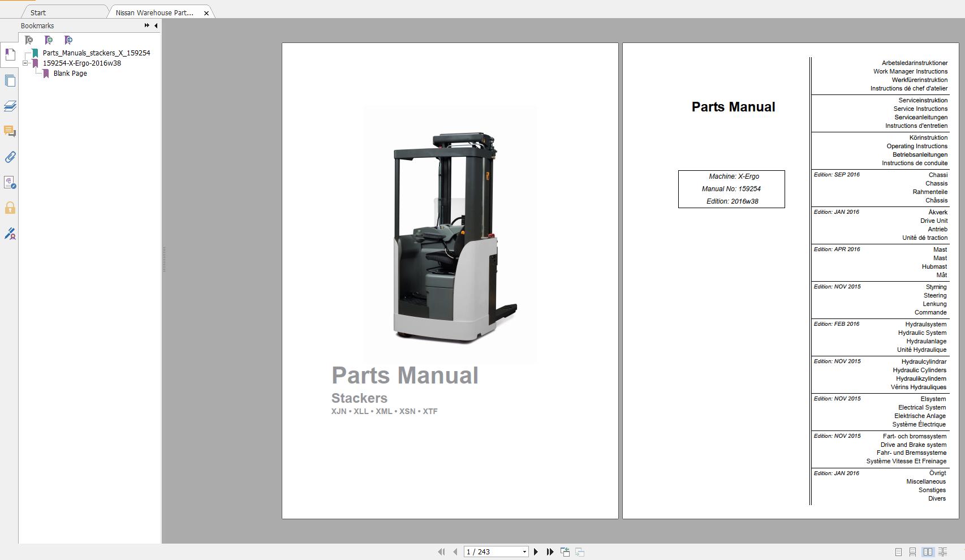The height and width of the screenshot is (560, 965).
Task: Open the Comments panel icon
Action: 10,132
